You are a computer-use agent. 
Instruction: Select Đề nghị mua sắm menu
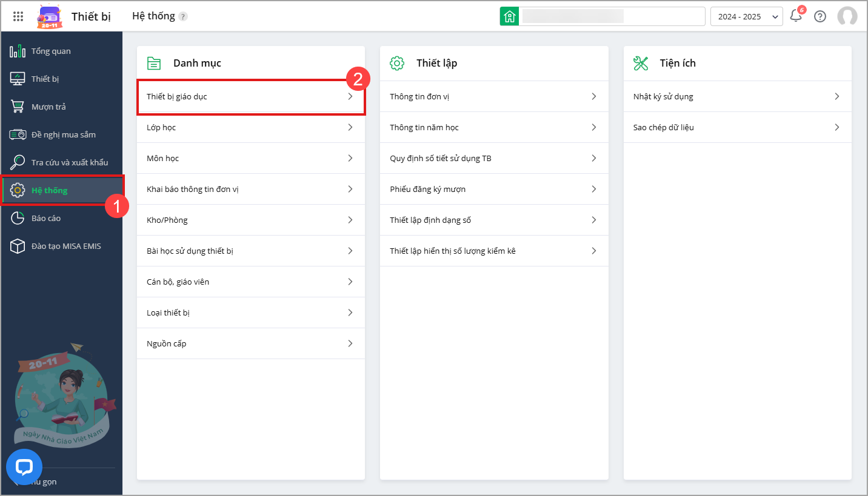tap(63, 134)
